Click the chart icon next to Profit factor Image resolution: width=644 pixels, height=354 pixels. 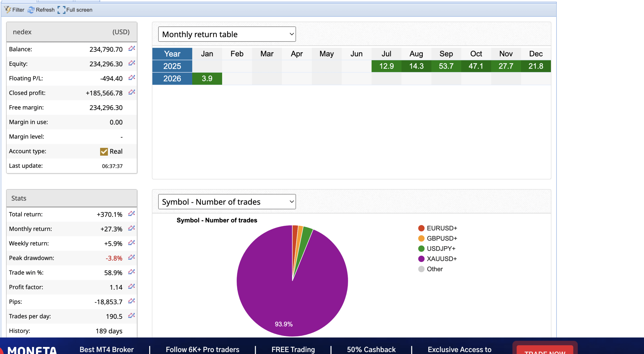click(131, 287)
